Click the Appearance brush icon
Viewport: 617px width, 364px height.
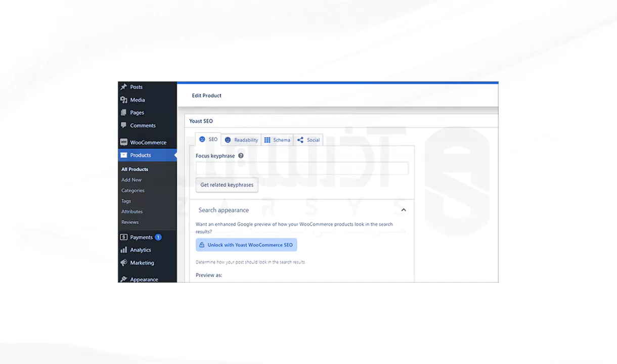pyautogui.click(x=123, y=279)
